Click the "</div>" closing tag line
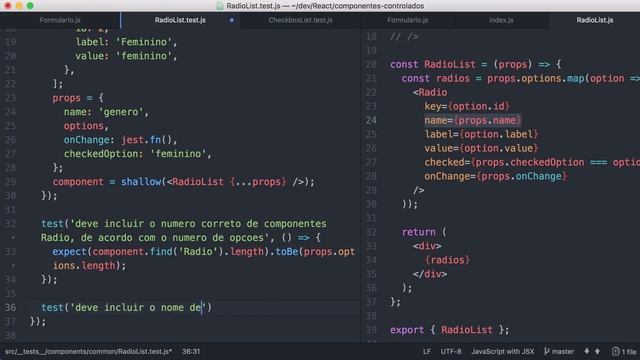 point(430,274)
